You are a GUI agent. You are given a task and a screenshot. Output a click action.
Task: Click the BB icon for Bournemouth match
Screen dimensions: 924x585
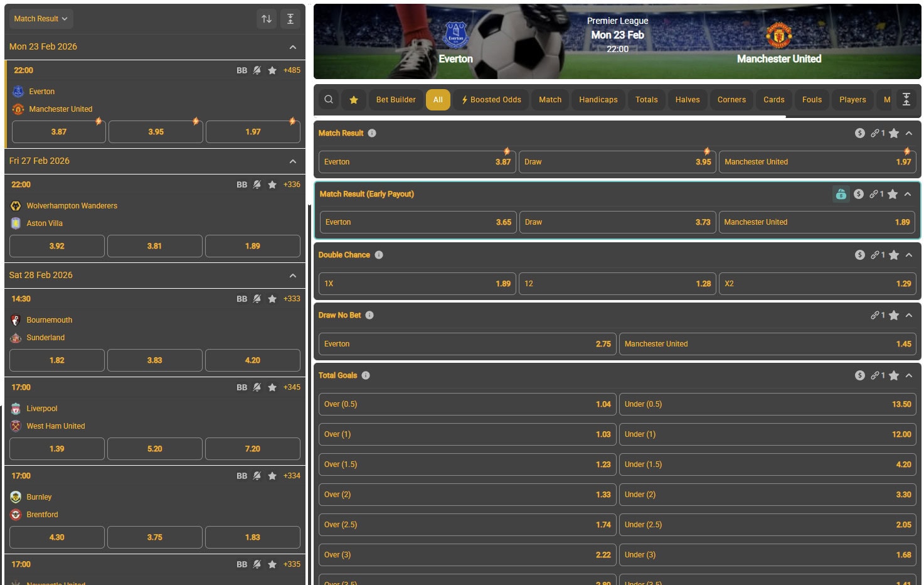(242, 299)
